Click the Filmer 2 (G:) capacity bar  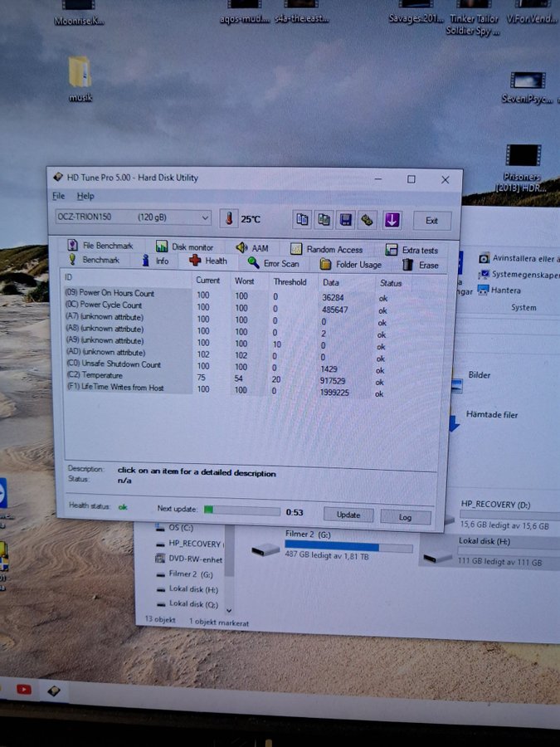[x=348, y=547]
